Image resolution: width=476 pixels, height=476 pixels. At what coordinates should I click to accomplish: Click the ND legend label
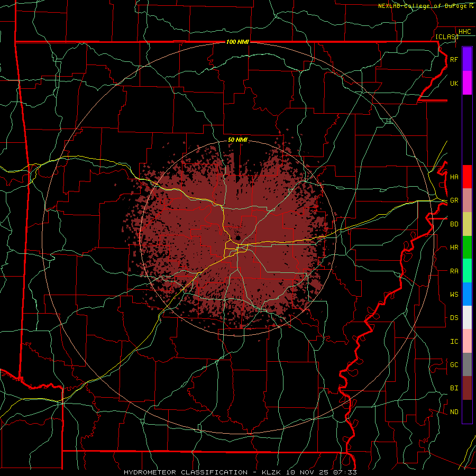[454, 412]
